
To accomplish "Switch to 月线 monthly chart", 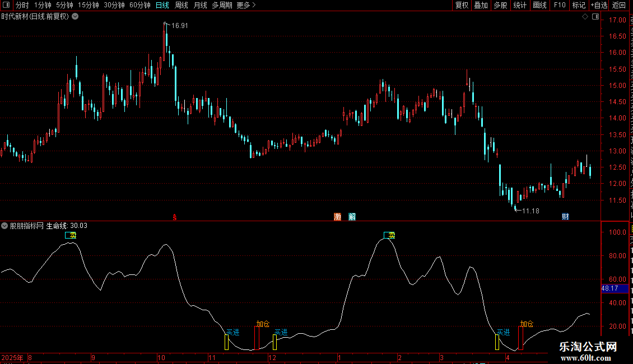I will (200, 5).
